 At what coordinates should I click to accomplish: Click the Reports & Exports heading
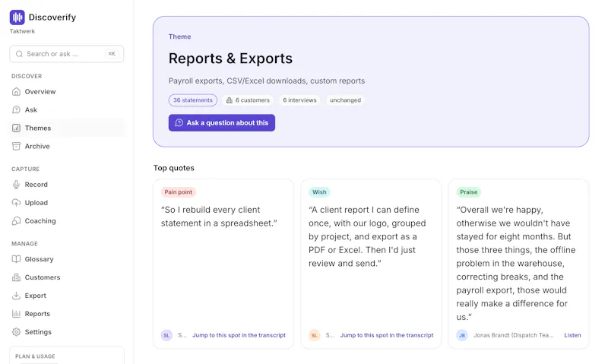(x=230, y=59)
